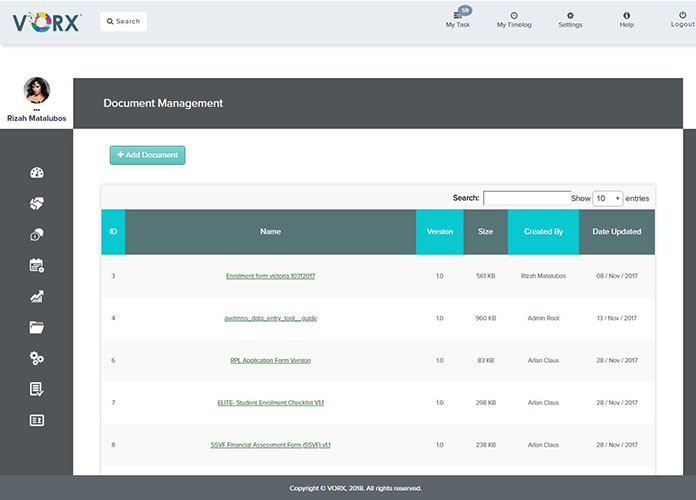
Task: Open the coins finance icon in sidebar
Action: [x=37, y=234]
